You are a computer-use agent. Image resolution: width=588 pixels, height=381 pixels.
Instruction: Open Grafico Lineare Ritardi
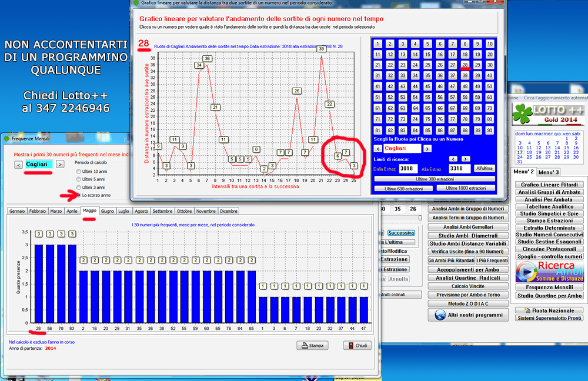pyautogui.click(x=549, y=185)
